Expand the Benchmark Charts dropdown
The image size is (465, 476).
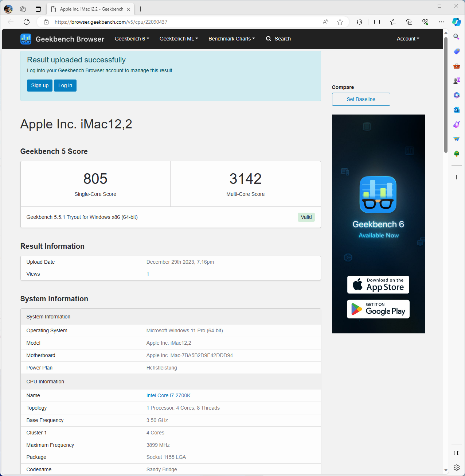(231, 39)
